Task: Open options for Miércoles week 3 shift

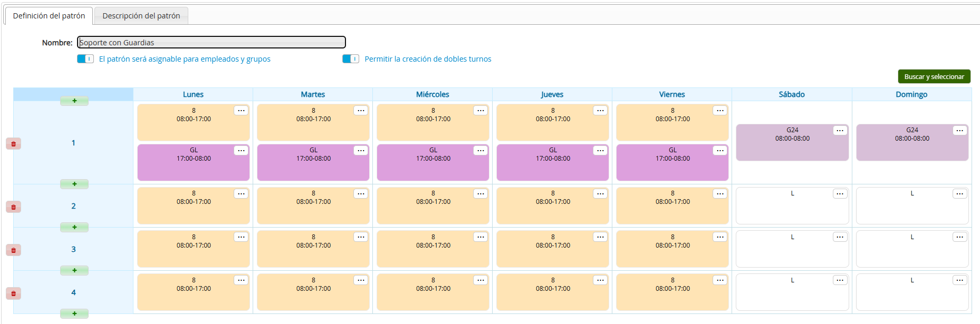Action: [480, 237]
